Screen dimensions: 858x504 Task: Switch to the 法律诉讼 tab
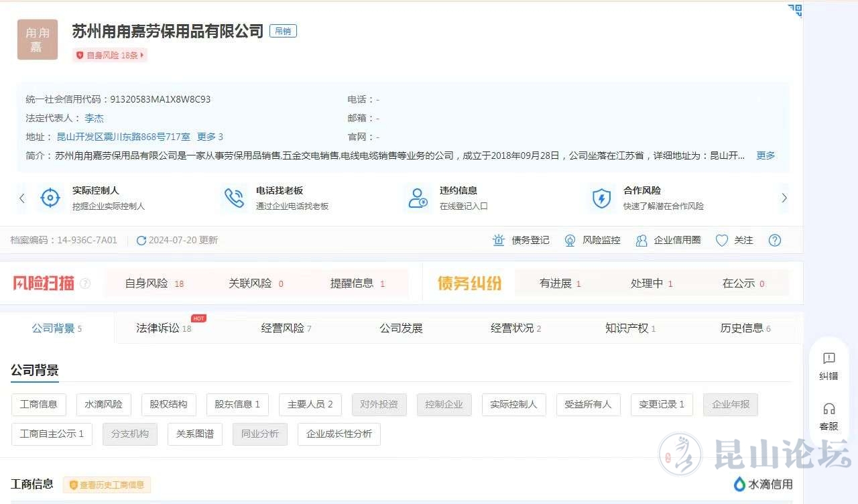(x=158, y=328)
